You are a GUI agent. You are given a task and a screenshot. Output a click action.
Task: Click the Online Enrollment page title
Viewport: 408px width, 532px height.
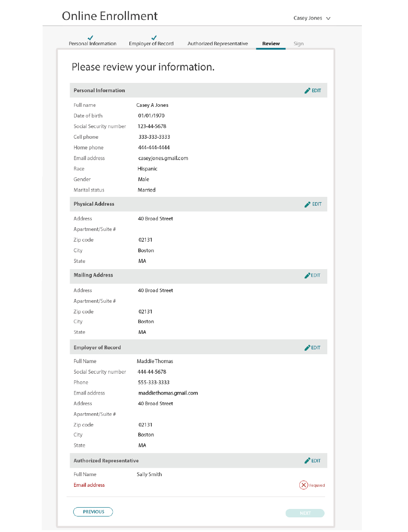pos(110,16)
